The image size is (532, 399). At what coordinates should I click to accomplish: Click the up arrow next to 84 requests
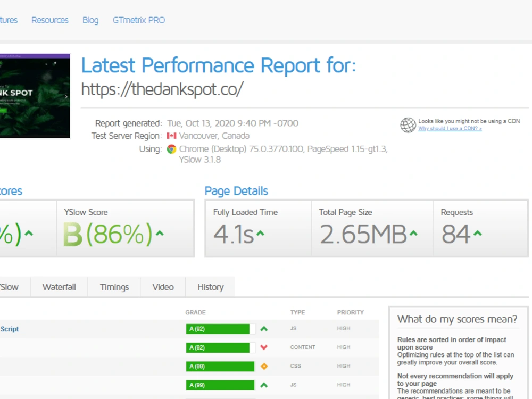478,233
